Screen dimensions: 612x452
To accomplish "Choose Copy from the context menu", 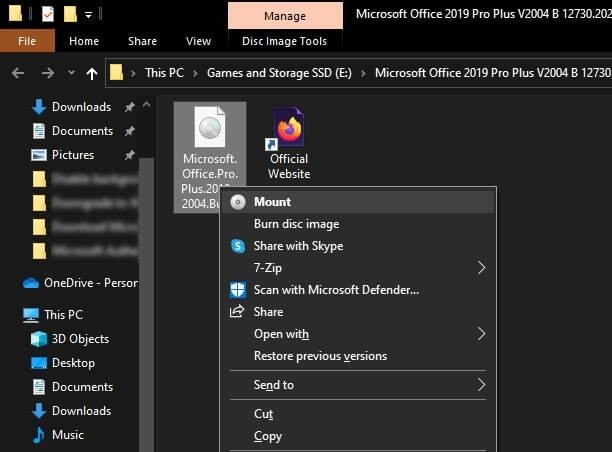I will point(358,436).
